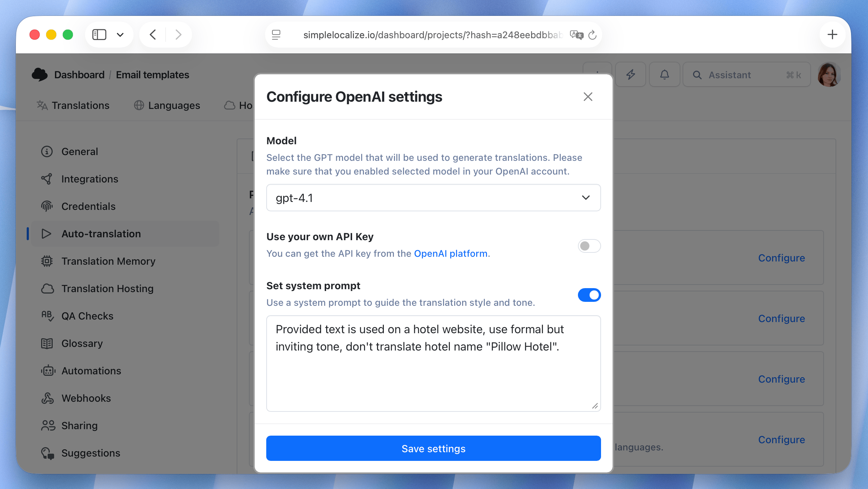The image size is (868, 489).
Task: Click the Save settings button
Action: [x=433, y=448]
